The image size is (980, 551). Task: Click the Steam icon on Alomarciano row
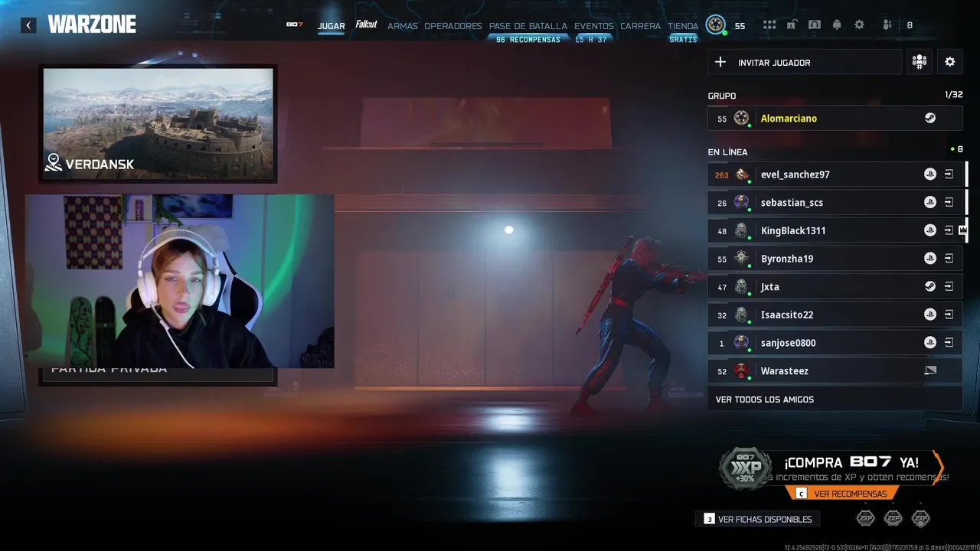click(929, 119)
